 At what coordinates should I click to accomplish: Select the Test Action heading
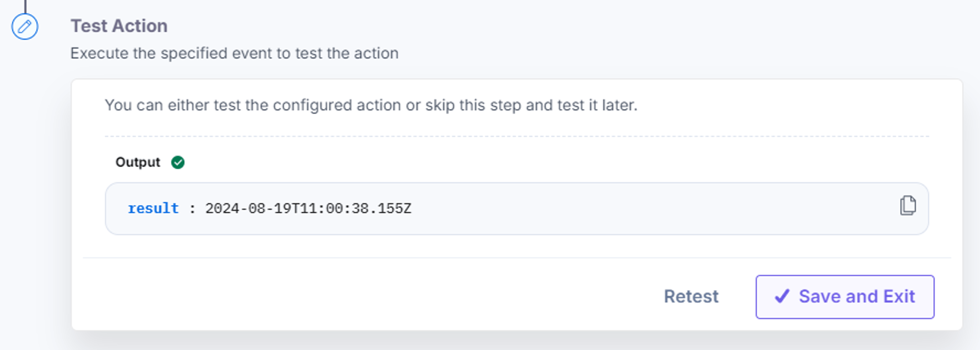pyautogui.click(x=119, y=26)
